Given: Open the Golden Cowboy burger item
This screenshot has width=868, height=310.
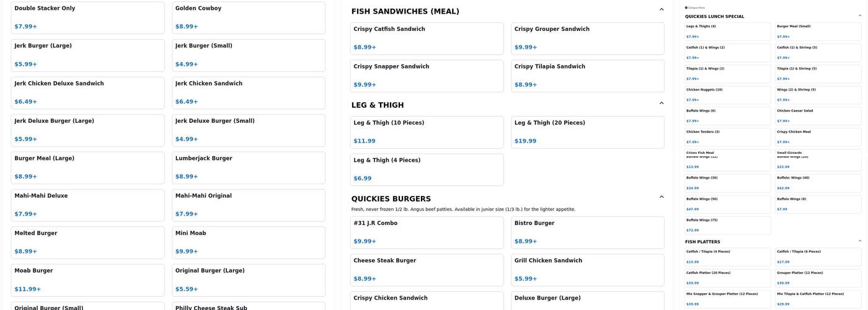Looking at the screenshot, I should 248,17.
